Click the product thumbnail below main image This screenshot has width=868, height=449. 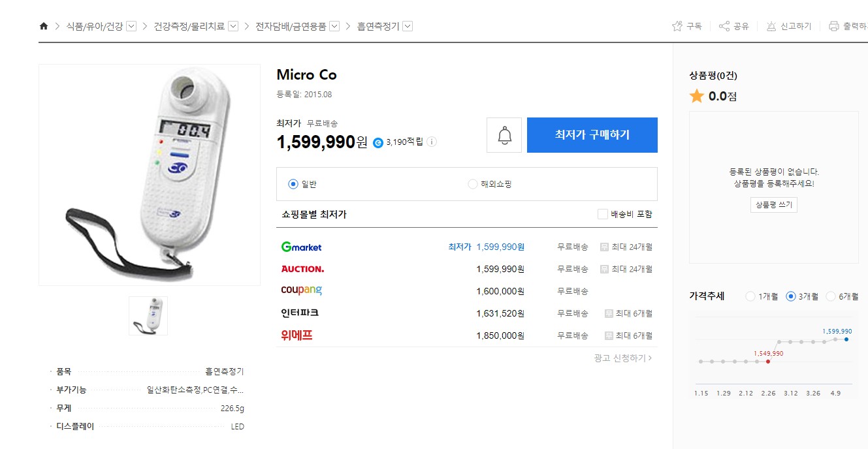(148, 316)
